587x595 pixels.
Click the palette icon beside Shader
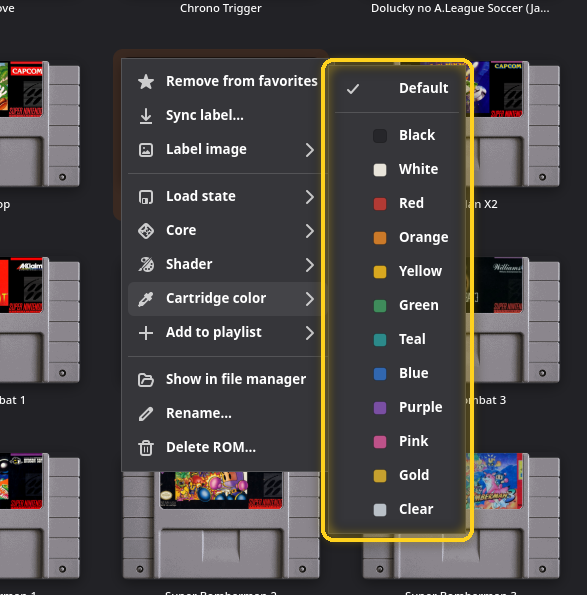pyautogui.click(x=146, y=265)
